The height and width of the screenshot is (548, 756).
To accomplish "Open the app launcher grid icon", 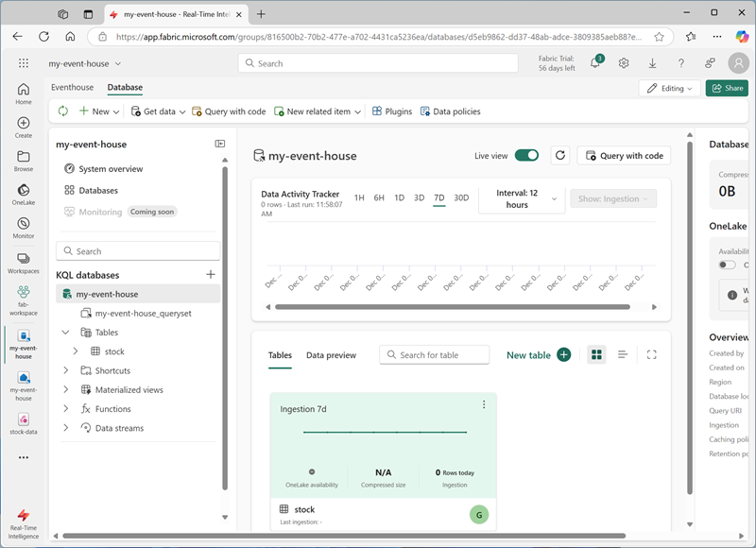I will tap(23, 63).
